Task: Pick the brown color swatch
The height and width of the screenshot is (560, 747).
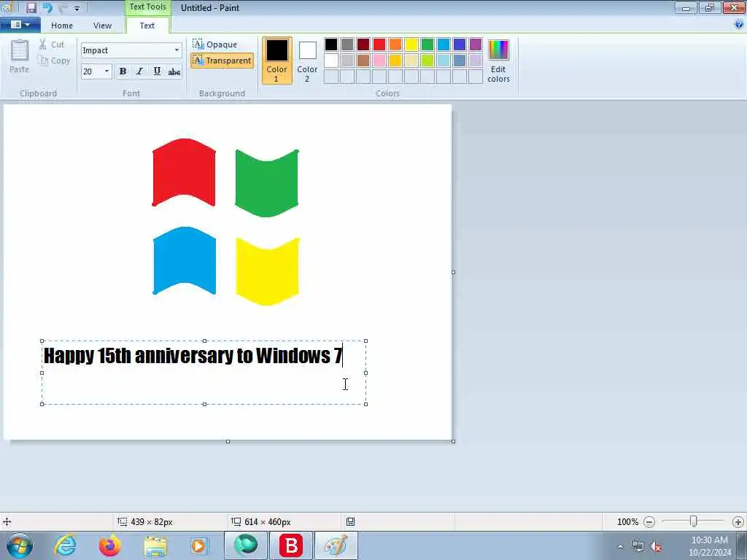Action: point(363,61)
